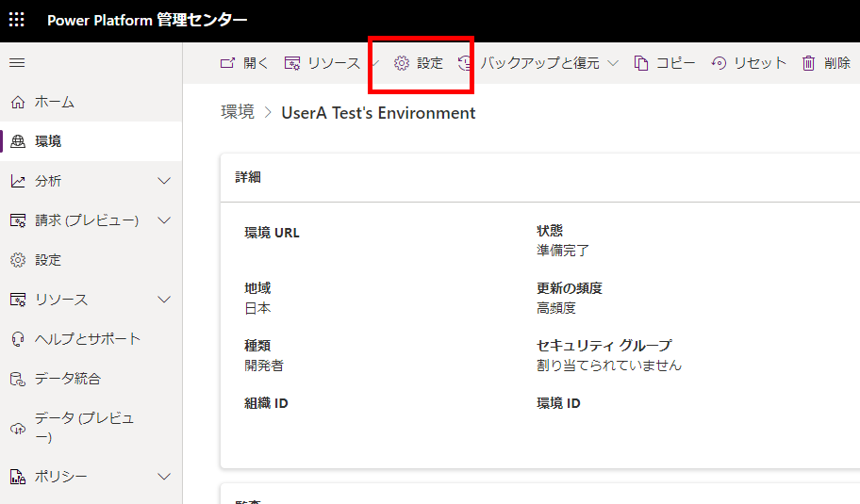This screenshot has width=860, height=504.
Task: Click the 分析 chart icon
Action: pyautogui.click(x=18, y=181)
